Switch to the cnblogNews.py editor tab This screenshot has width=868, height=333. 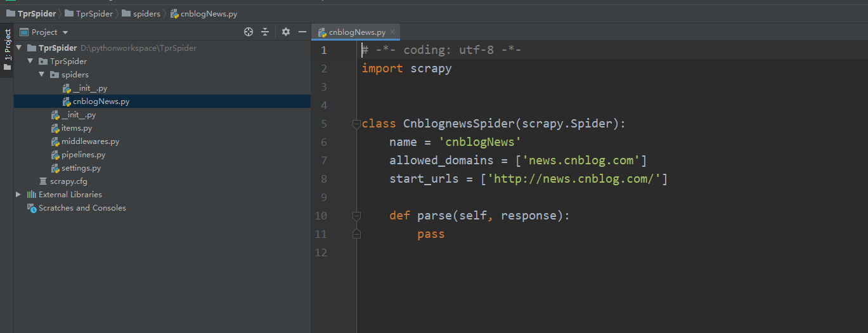coord(357,32)
